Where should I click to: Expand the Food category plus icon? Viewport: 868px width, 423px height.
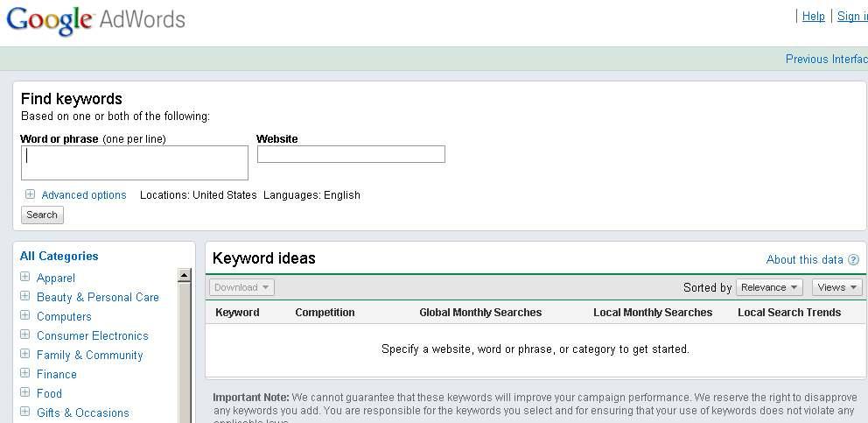click(x=25, y=393)
